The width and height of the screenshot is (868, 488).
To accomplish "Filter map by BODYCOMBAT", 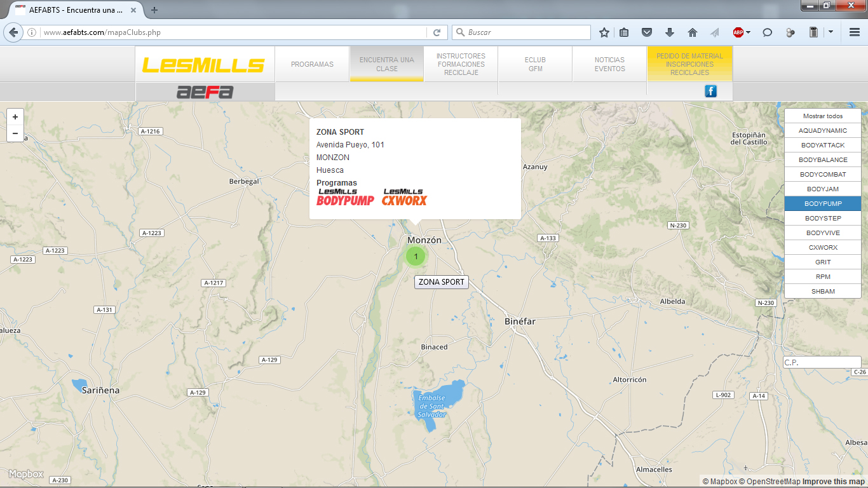I will tap(823, 175).
